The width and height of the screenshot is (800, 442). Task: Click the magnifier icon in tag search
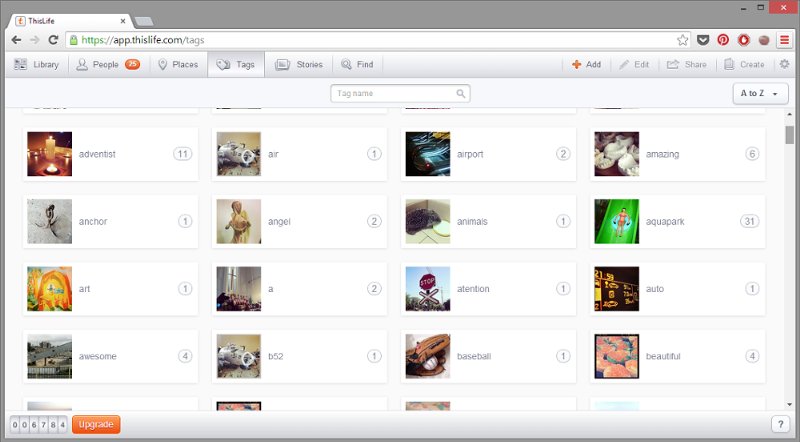click(460, 93)
